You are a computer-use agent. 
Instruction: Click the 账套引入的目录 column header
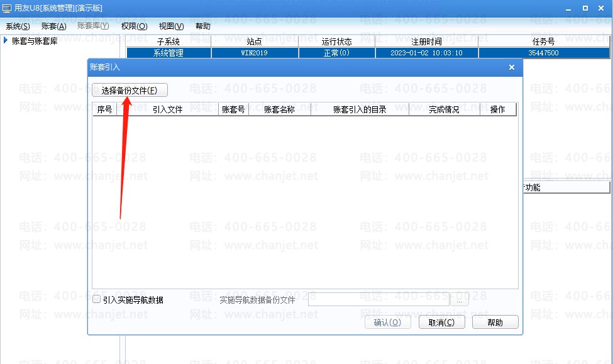(x=360, y=109)
